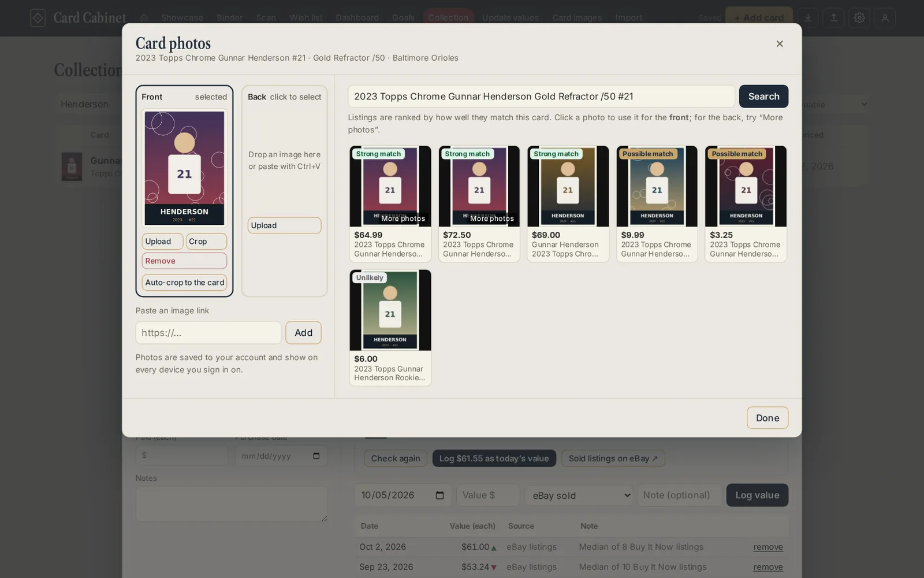Open settings gear icon

[859, 18]
